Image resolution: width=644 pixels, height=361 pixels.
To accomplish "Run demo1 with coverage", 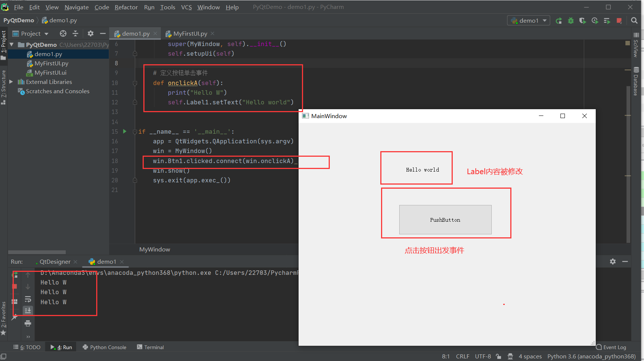I will pyautogui.click(x=583, y=21).
